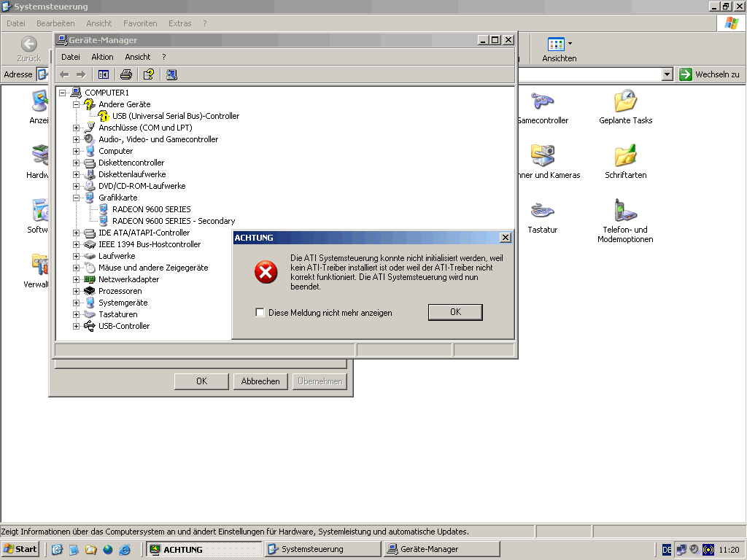Open Properties icon with question mark in toolbar
747x560 pixels.
(149, 75)
